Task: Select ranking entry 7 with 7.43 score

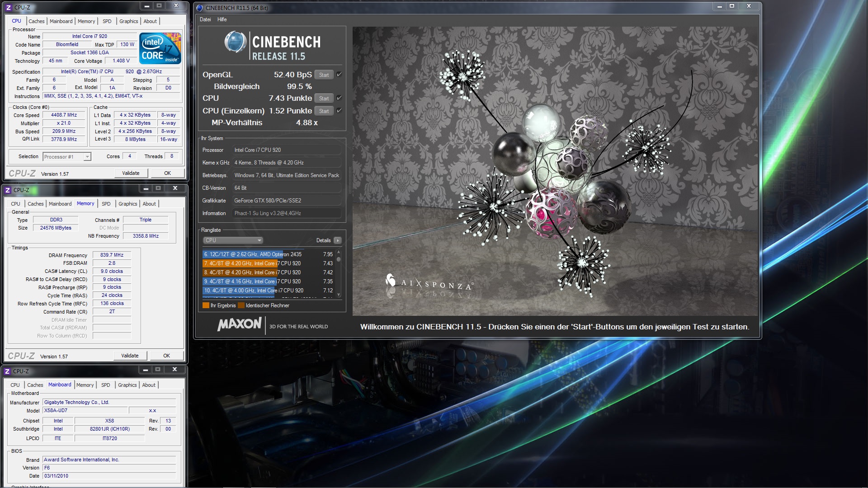Action: tap(269, 263)
